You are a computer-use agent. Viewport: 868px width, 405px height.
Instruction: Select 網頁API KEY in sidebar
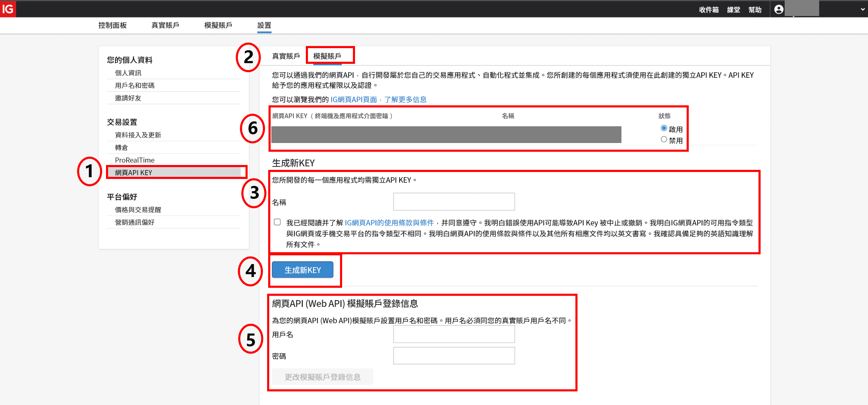(174, 172)
